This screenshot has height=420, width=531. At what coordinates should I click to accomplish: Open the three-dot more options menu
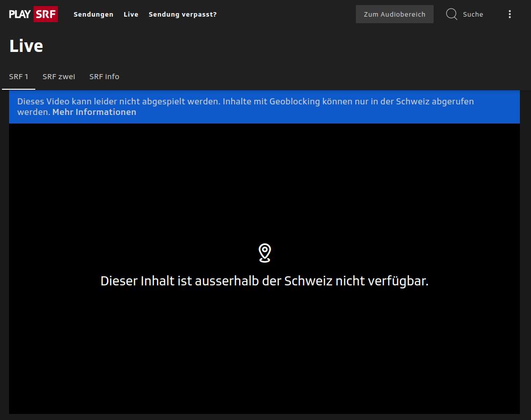(510, 14)
